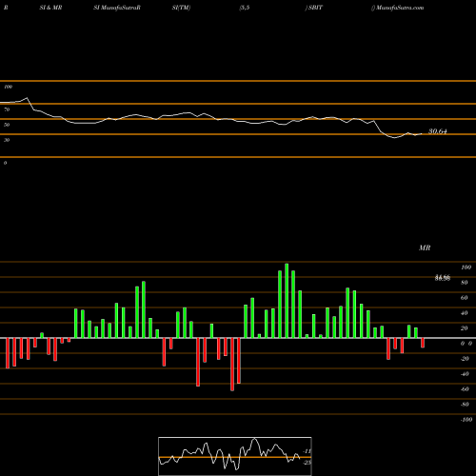476x476 pixels.
Task: Click the RSI(TM) header label
Action: point(181,8)
